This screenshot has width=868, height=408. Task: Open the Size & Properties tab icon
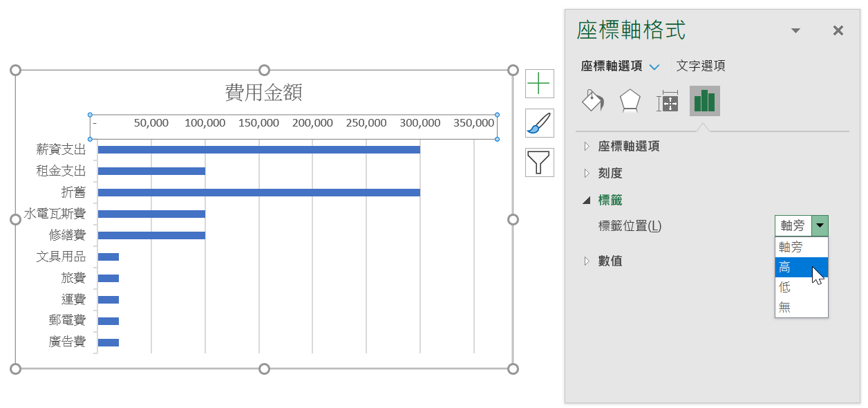tap(668, 101)
